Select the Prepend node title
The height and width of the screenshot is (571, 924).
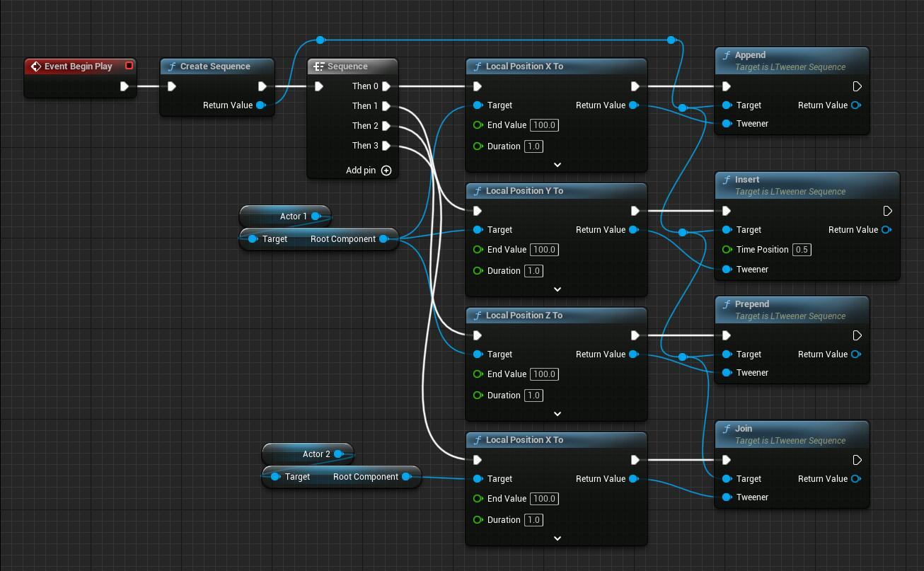pyautogui.click(x=751, y=304)
